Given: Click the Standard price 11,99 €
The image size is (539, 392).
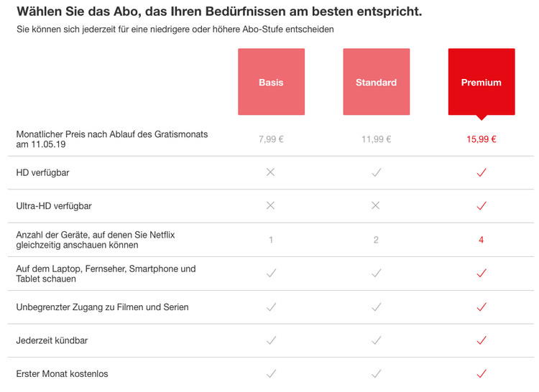Looking at the screenshot, I should click(377, 139).
